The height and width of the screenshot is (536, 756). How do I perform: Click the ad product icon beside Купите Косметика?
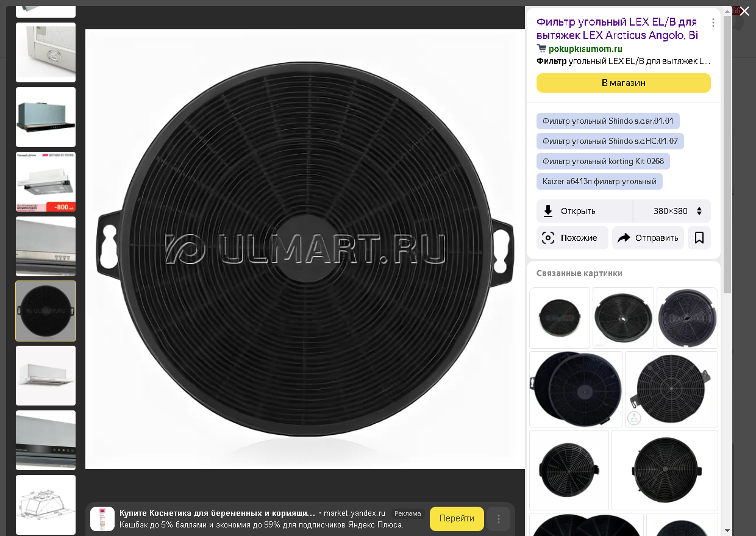coord(102,519)
